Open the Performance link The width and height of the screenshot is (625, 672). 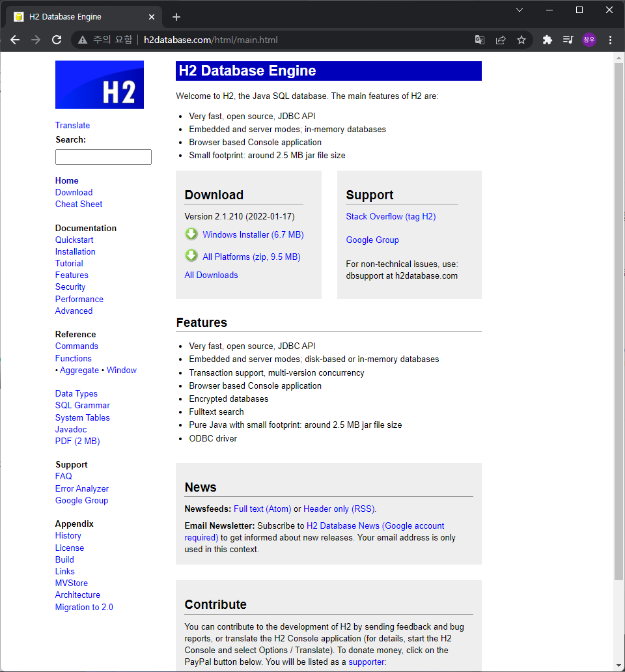[79, 299]
